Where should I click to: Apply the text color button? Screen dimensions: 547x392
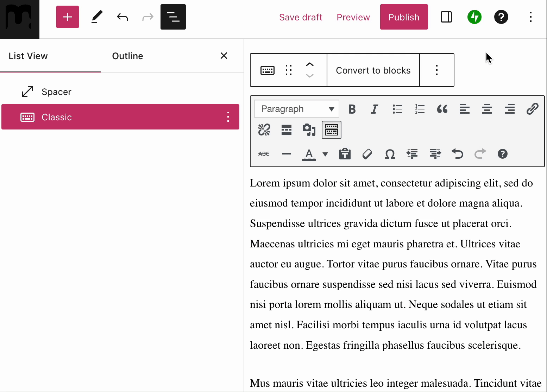click(x=309, y=154)
